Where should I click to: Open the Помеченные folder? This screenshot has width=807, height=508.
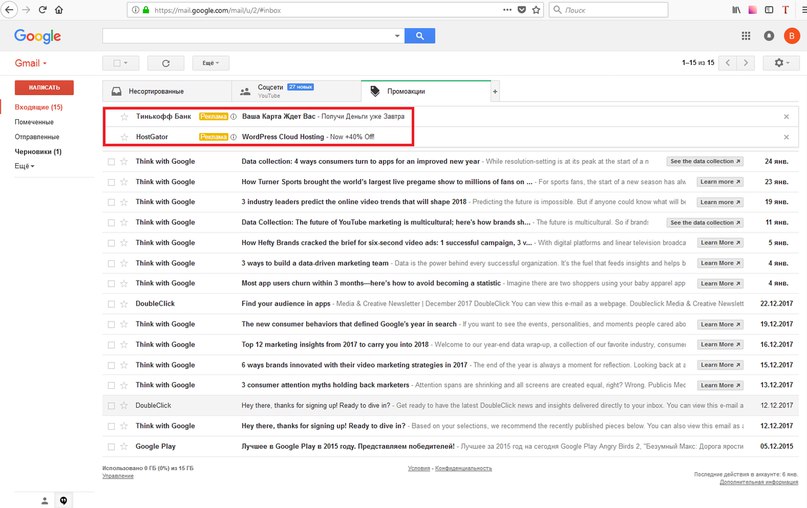coord(34,122)
